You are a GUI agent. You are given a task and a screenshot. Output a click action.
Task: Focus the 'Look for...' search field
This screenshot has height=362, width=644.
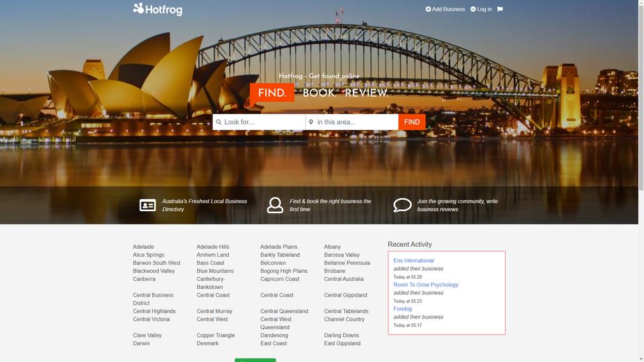(x=259, y=122)
